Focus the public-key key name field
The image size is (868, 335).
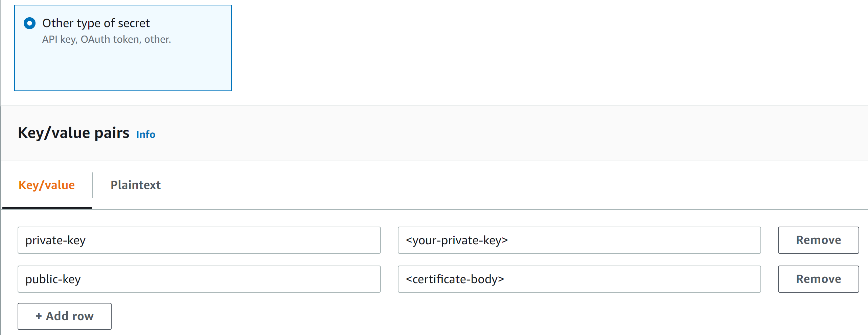click(x=199, y=279)
